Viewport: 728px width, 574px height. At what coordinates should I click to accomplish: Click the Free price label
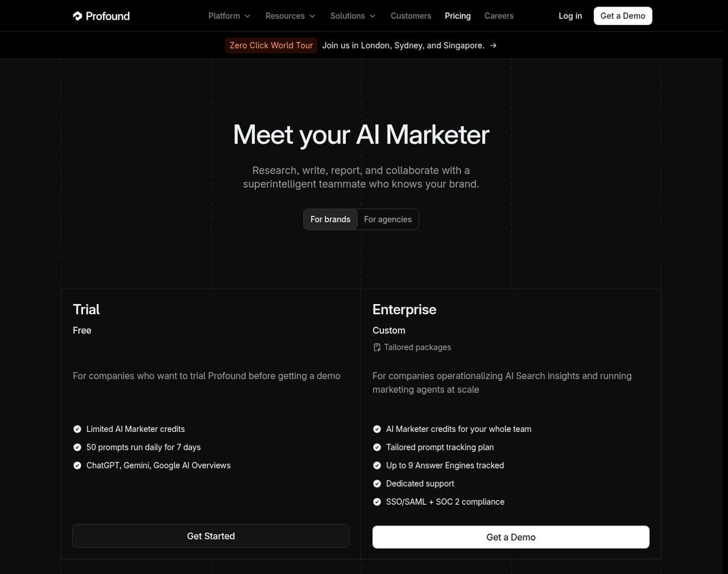point(82,330)
